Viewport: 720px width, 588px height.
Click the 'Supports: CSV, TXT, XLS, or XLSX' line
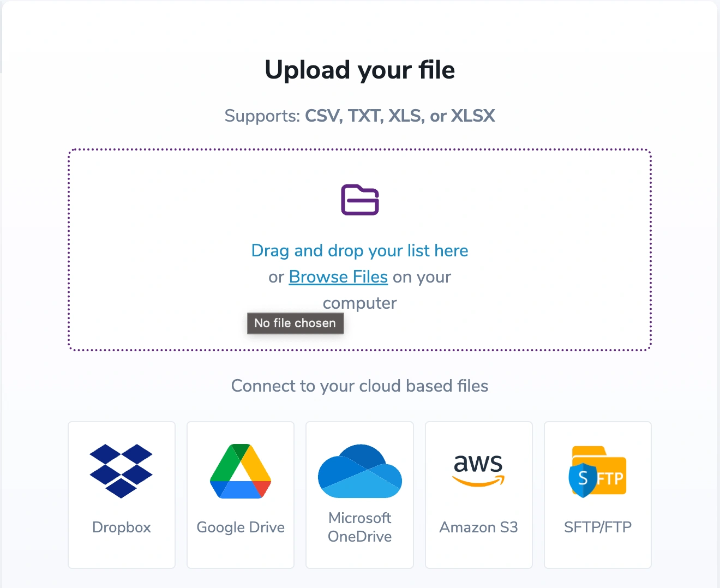pyautogui.click(x=360, y=116)
